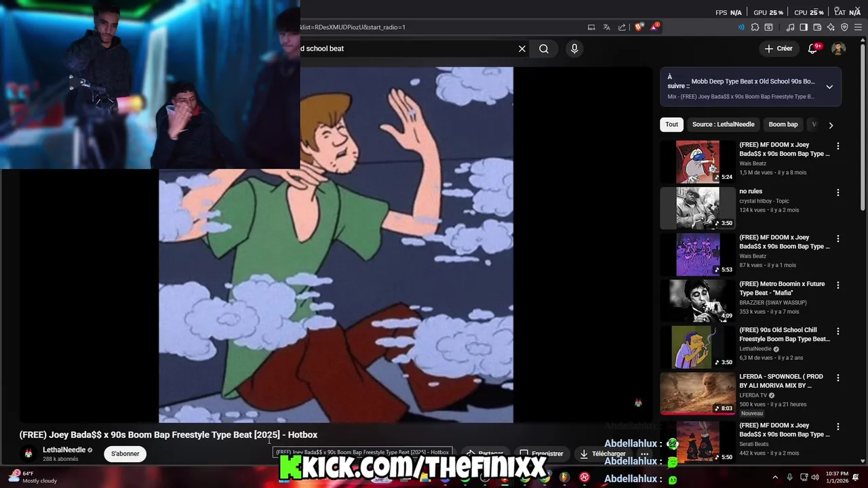This screenshot has height=488, width=868.
Task: Open the Brave VPN shield icon
Action: click(844, 27)
